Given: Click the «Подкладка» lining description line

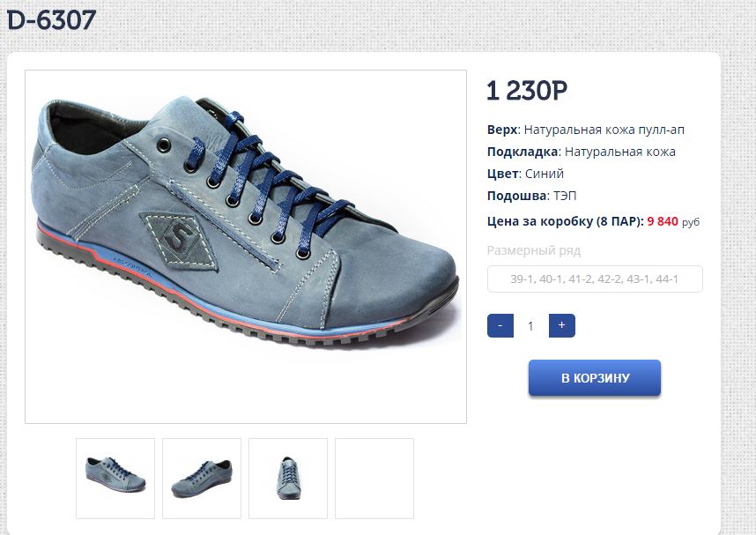Looking at the screenshot, I should tap(581, 152).
